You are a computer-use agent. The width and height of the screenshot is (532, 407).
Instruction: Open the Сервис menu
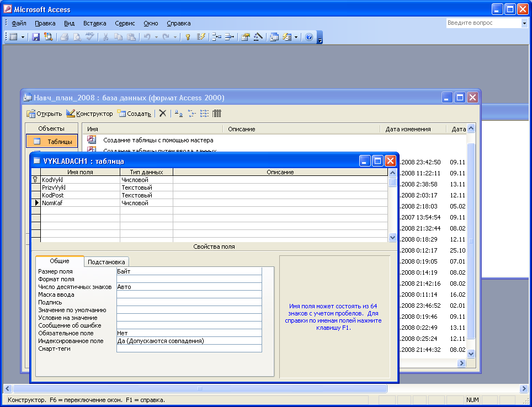(125, 23)
